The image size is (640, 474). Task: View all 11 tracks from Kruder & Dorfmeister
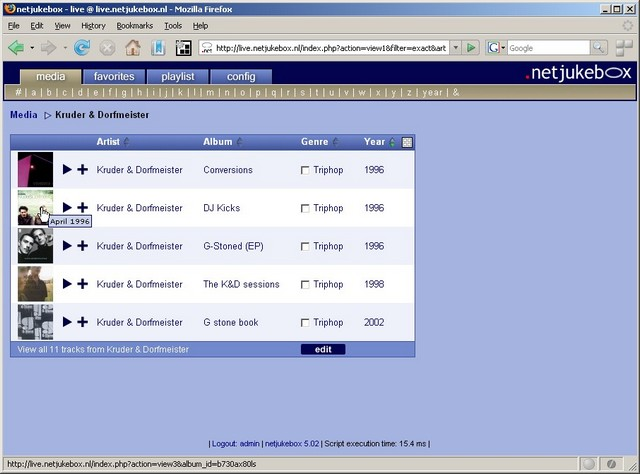pos(103,349)
